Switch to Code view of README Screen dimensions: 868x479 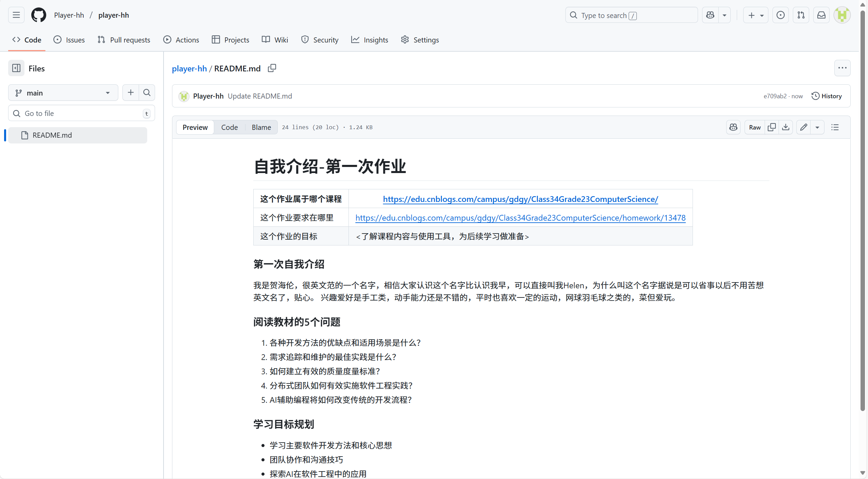click(x=229, y=127)
